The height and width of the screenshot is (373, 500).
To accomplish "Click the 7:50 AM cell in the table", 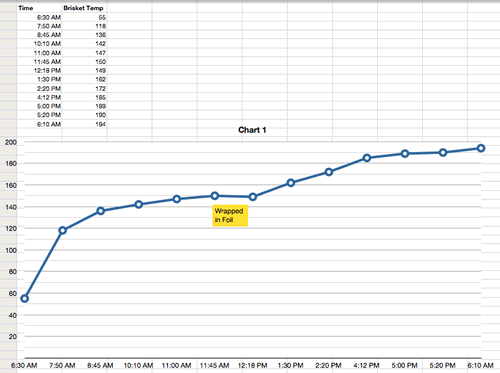I will pyautogui.click(x=39, y=26).
